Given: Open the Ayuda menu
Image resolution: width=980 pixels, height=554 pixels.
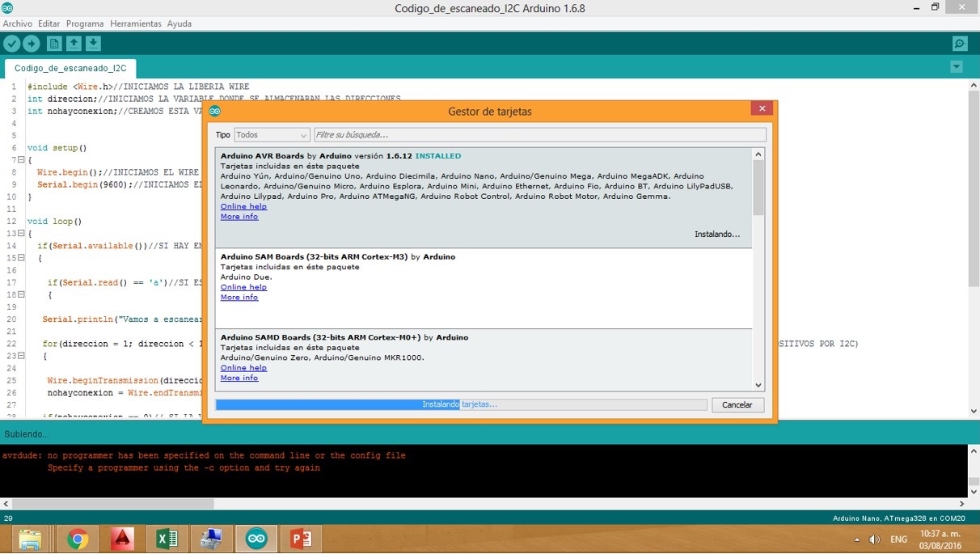Looking at the screenshot, I should 180,23.
